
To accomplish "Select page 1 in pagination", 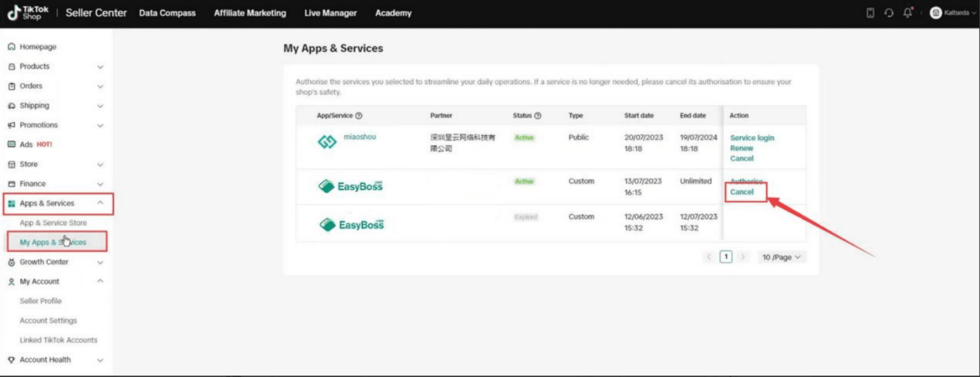I will click(x=726, y=257).
